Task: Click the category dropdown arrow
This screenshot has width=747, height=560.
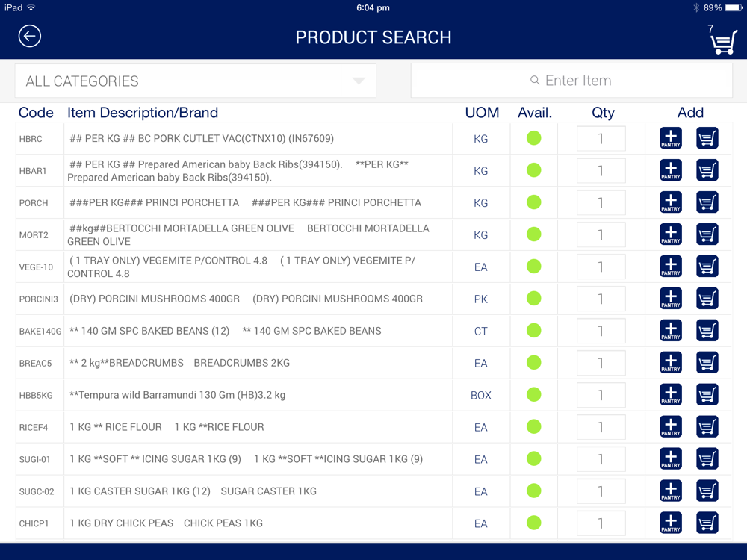Action: pos(359,81)
